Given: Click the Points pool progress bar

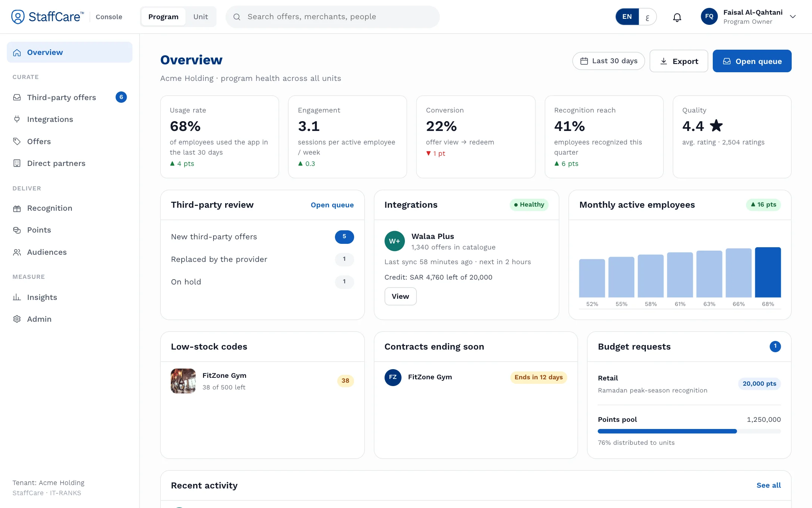Looking at the screenshot, I should point(689,431).
